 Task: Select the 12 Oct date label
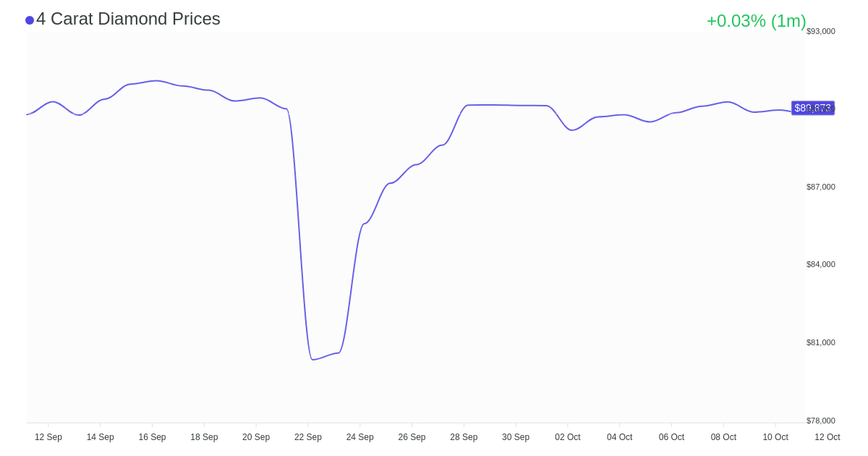[827, 437]
